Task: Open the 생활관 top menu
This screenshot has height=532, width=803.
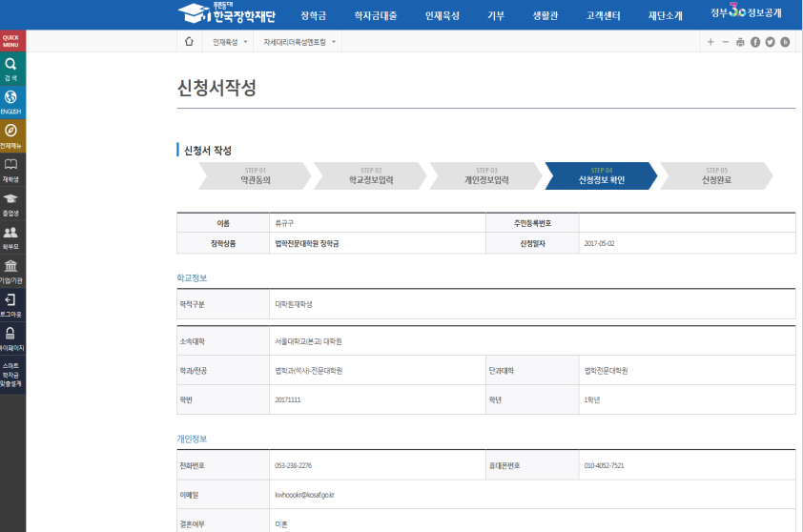Action: 546,16
